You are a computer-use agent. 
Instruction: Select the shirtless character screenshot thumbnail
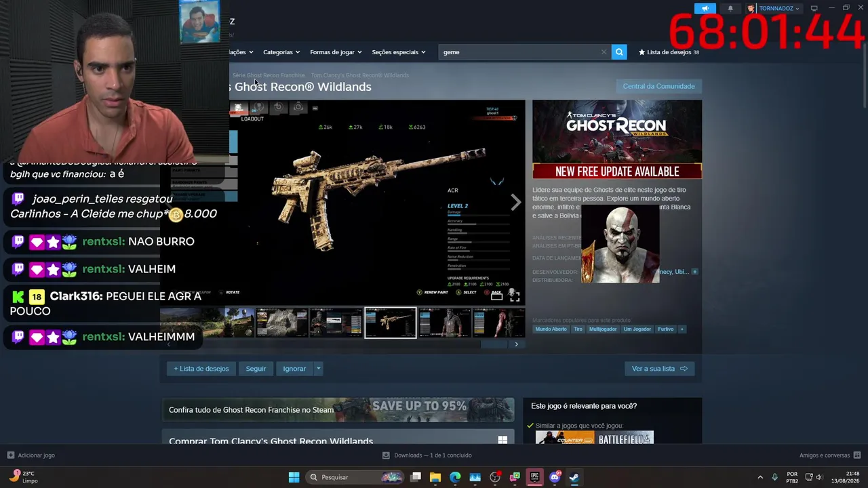[x=498, y=323]
